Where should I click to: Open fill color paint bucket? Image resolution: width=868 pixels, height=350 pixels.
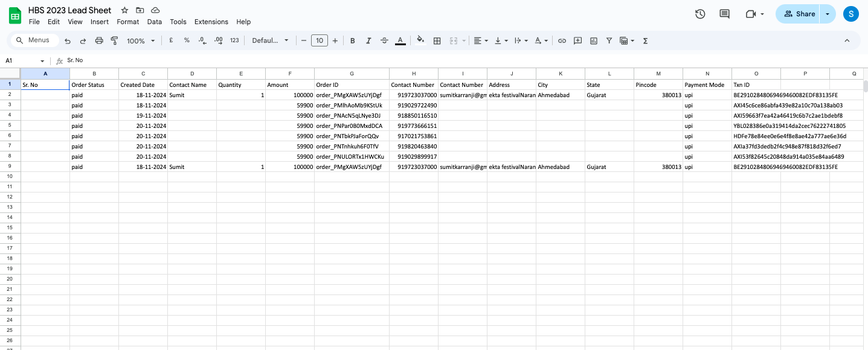tap(421, 40)
